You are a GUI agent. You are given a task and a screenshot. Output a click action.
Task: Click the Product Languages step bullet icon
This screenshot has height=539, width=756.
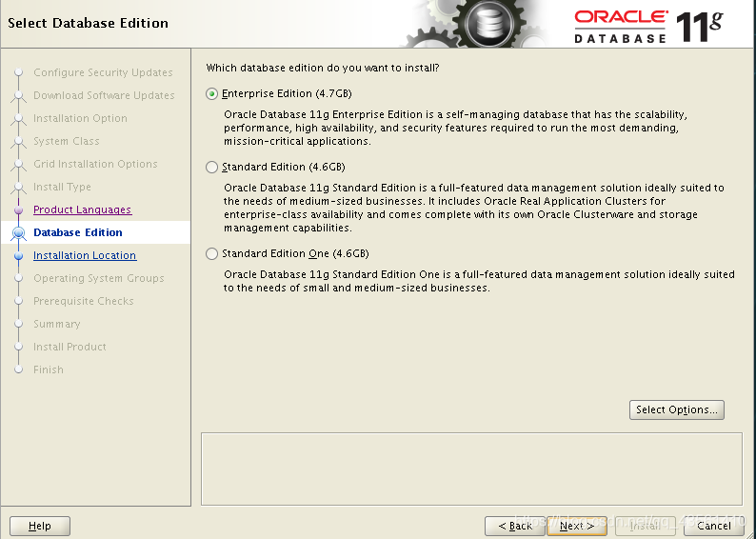[x=19, y=210]
